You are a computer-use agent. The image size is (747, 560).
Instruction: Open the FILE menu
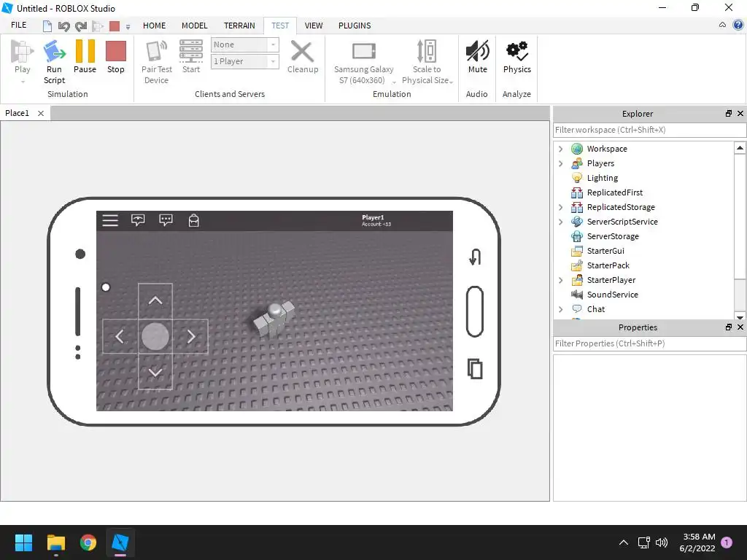click(x=18, y=26)
